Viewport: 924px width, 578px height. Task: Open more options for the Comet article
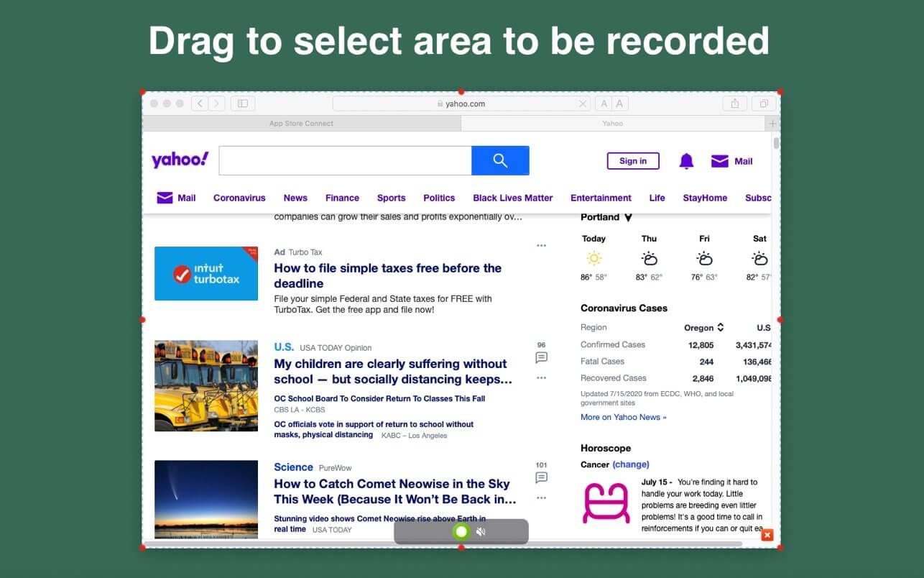click(x=541, y=497)
